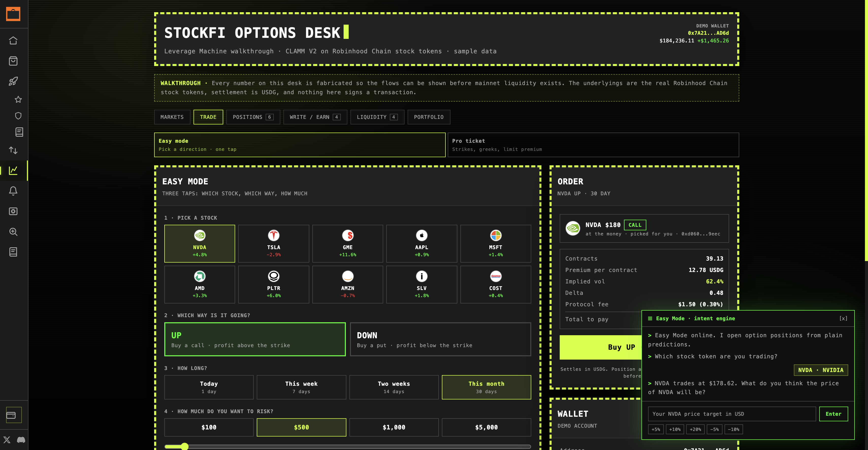
Task: Choose the −5% quick target chip
Action: (x=714, y=429)
